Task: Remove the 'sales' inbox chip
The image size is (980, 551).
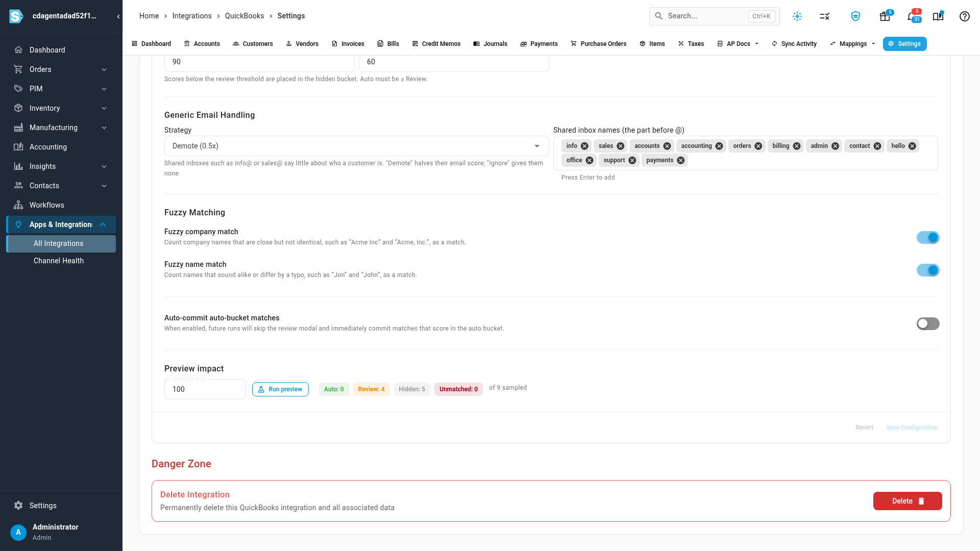Action: 620,146
